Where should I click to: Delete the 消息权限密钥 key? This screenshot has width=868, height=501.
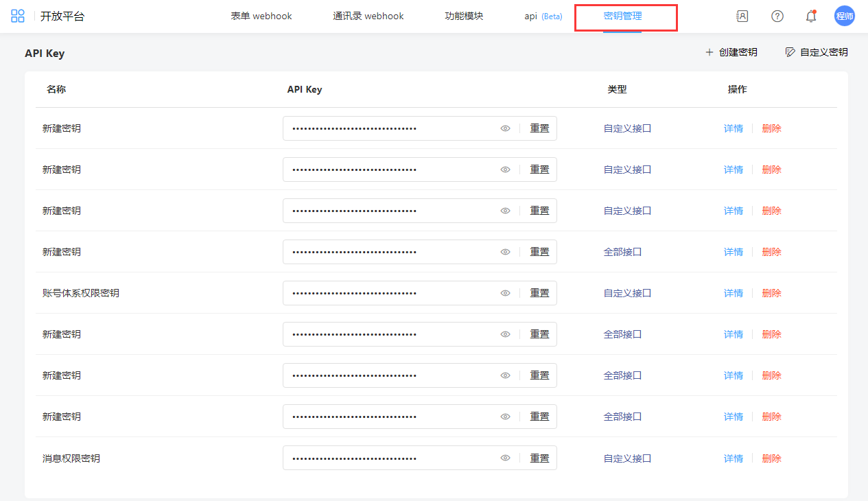coord(771,458)
